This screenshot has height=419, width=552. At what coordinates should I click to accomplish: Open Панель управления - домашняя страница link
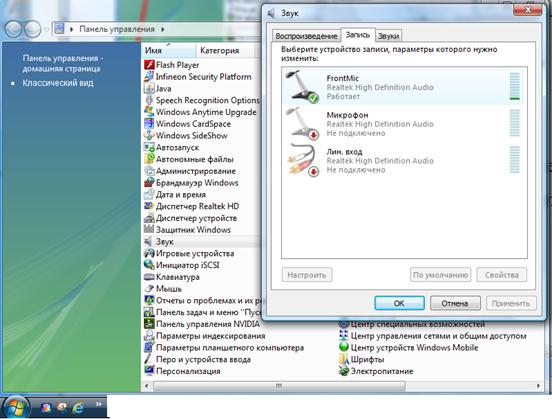coord(63,63)
